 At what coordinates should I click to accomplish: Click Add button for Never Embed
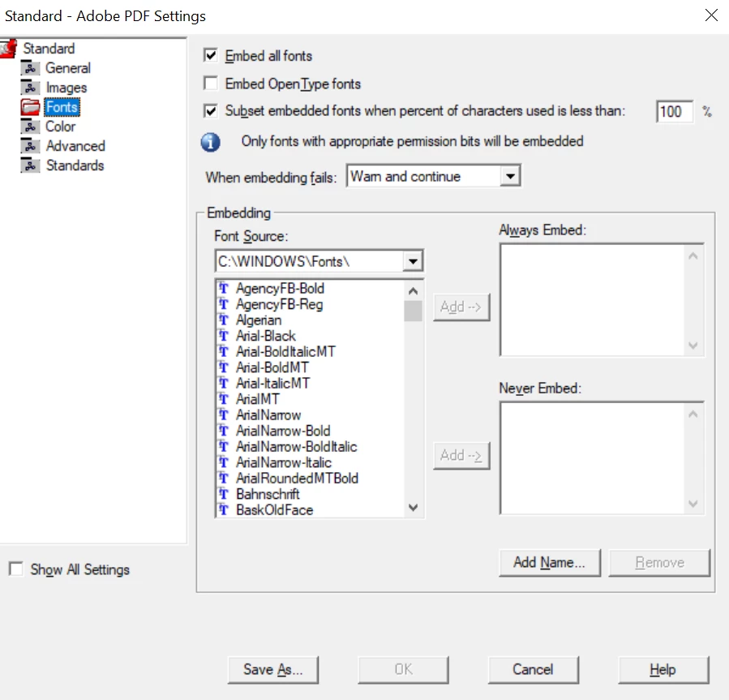coord(461,455)
